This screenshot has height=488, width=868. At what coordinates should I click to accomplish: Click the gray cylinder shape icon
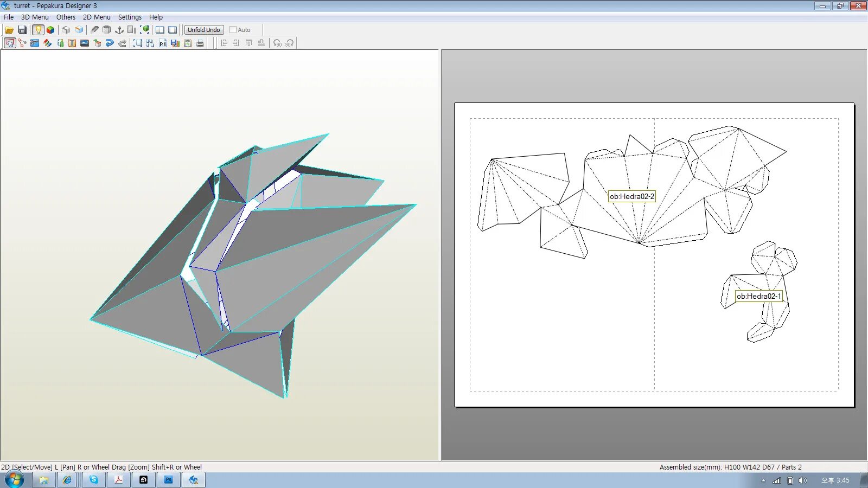[107, 30]
